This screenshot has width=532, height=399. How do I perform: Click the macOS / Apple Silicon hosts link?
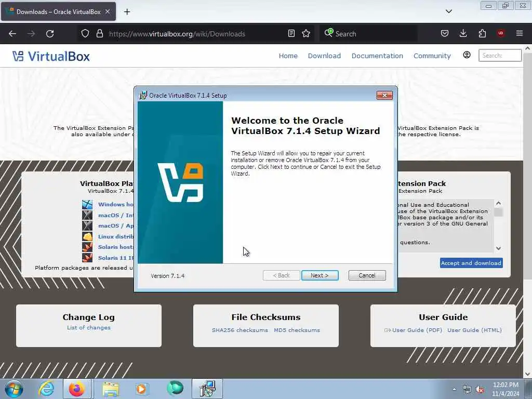116,225
